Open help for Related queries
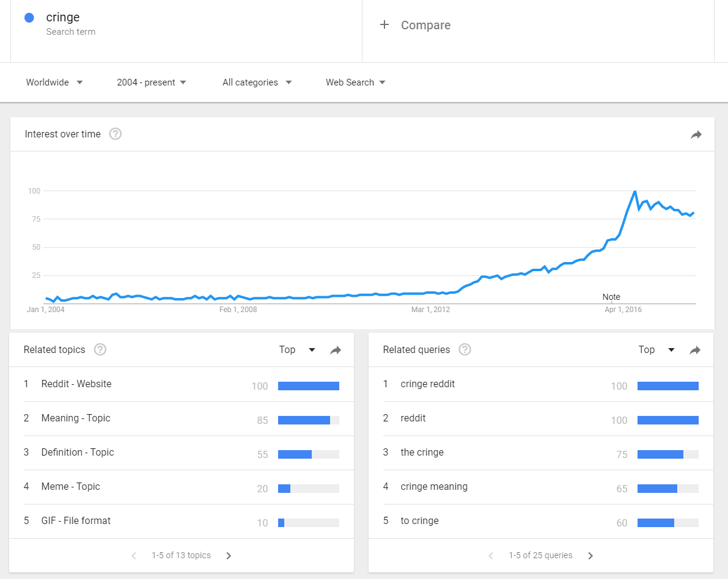The height and width of the screenshot is (579, 728). coord(465,349)
